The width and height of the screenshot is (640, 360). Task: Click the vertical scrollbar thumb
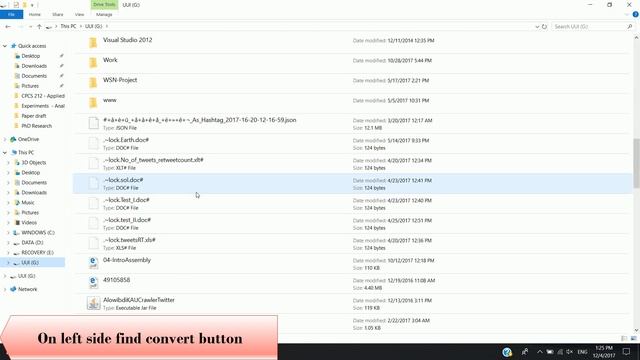(636, 163)
